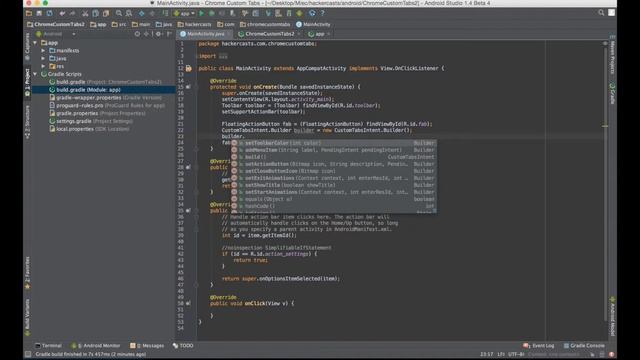Open gradle-wrapper.properties file
The height and width of the screenshot is (360, 640).
pyautogui.click(x=105, y=98)
